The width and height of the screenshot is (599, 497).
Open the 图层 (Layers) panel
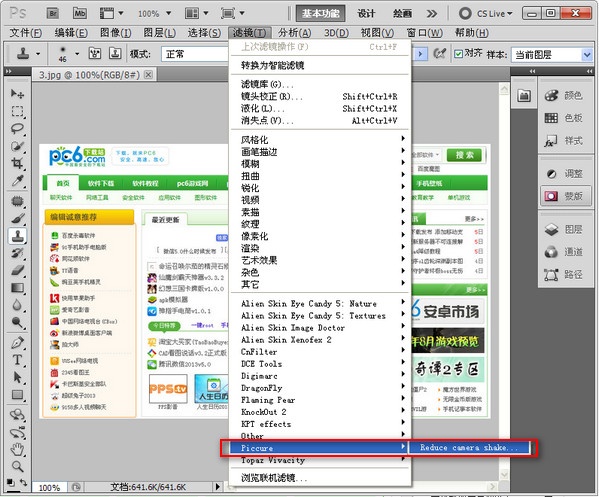(x=564, y=230)
